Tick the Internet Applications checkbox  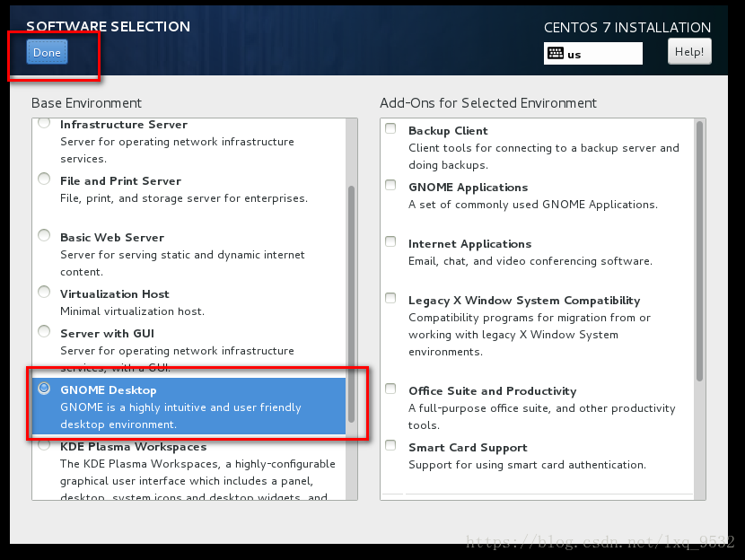[x=390, y=241]
